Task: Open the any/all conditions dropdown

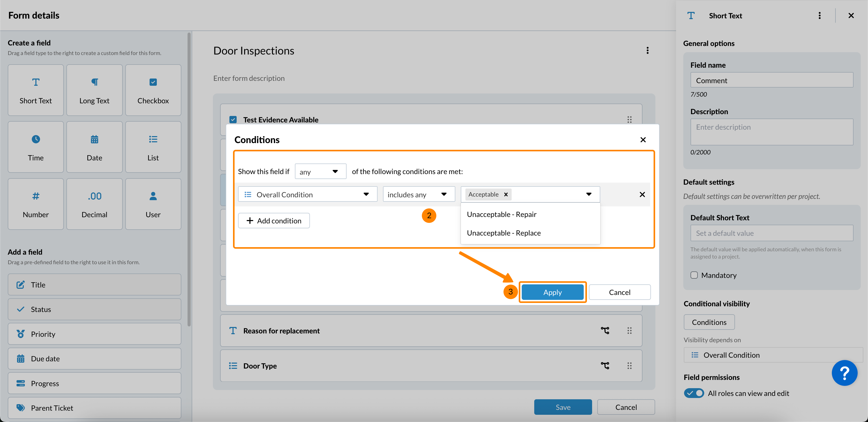Action: [320, 171]
